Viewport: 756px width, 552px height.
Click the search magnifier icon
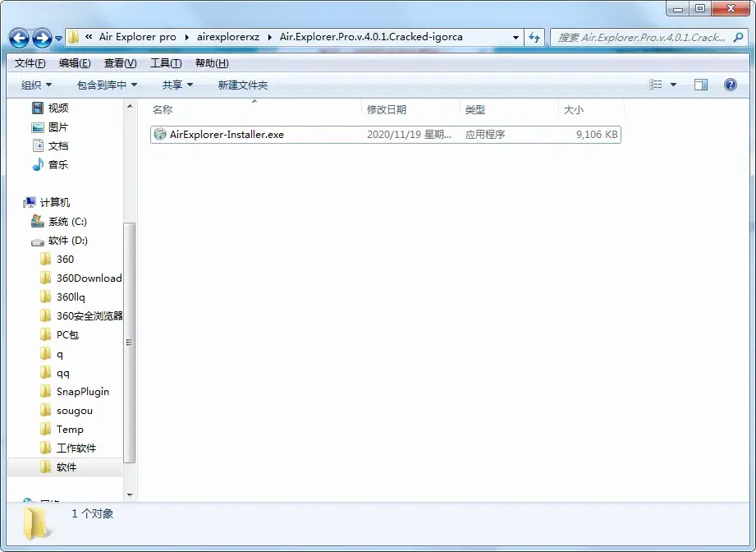[738, 37]
